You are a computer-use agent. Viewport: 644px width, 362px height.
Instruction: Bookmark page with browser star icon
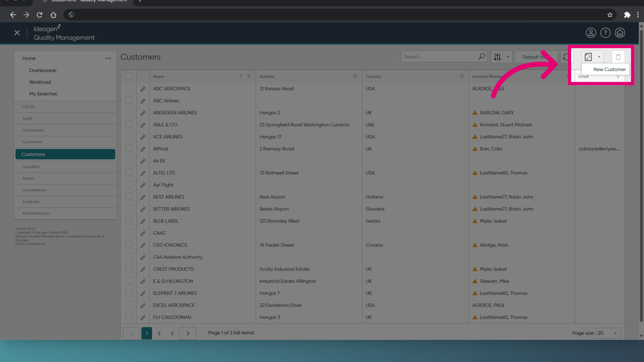pos(610,15)
